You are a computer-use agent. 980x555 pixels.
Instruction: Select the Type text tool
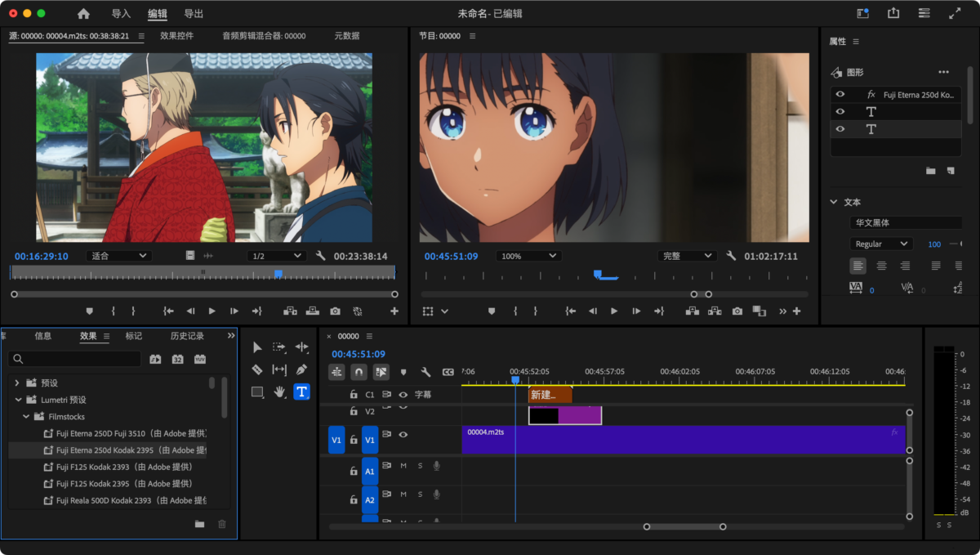pos(302,392)
